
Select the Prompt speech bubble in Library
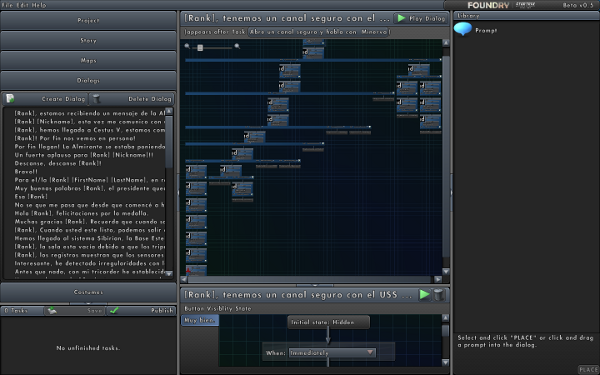point(463,29)
